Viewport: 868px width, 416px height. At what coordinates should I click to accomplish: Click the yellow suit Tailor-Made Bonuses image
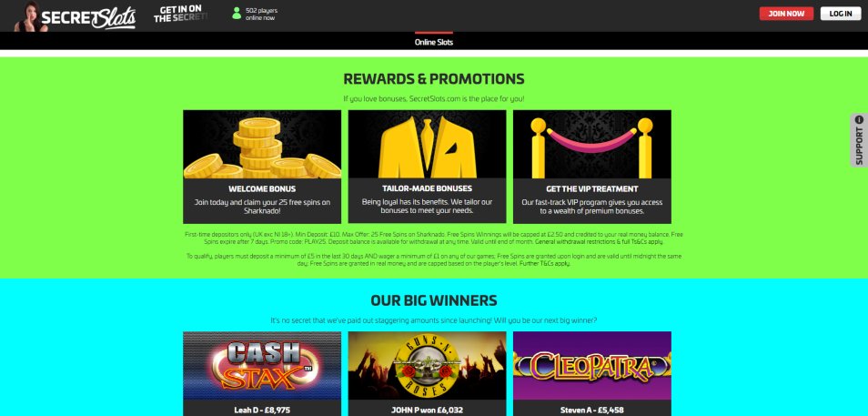[427, 144]
